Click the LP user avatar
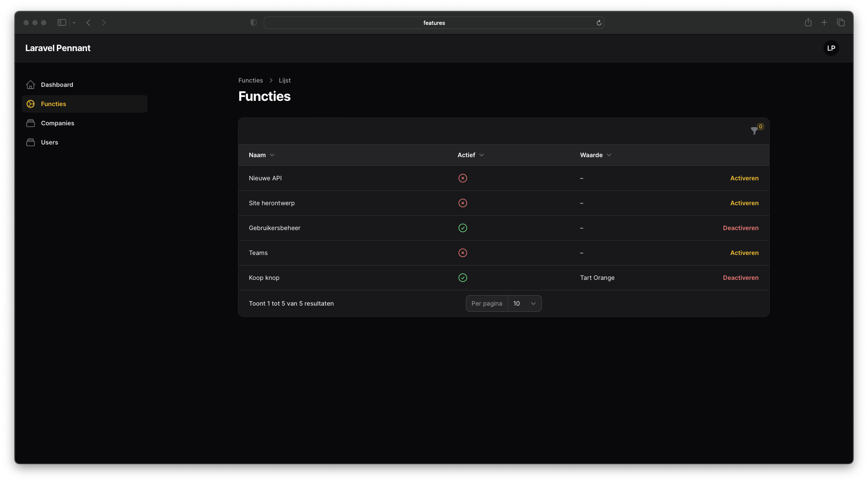The width and height of the screenshot is (868, 482). (831, 48)
